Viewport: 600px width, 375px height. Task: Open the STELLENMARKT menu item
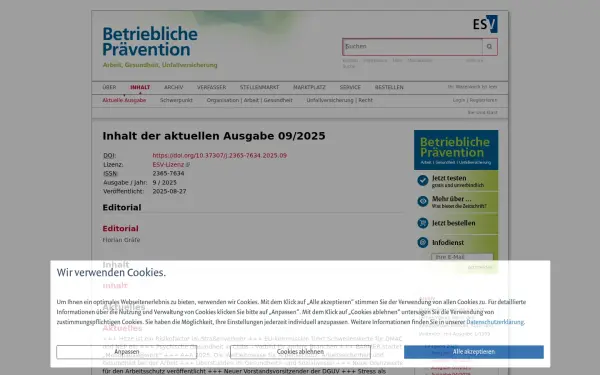pyautogui.click(x=259, y=87)
